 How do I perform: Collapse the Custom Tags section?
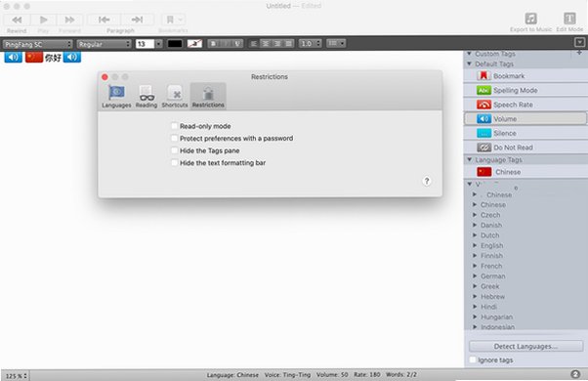(x=469, y=54)
